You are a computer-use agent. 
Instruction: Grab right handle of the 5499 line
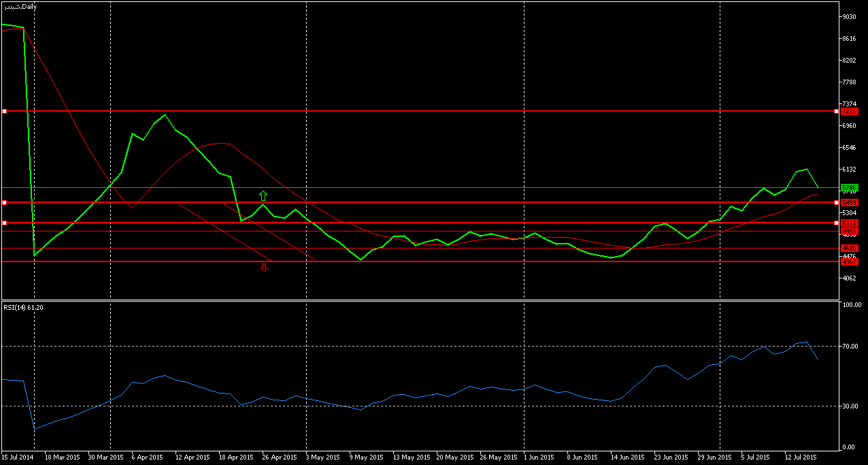(x=836, y=203)
